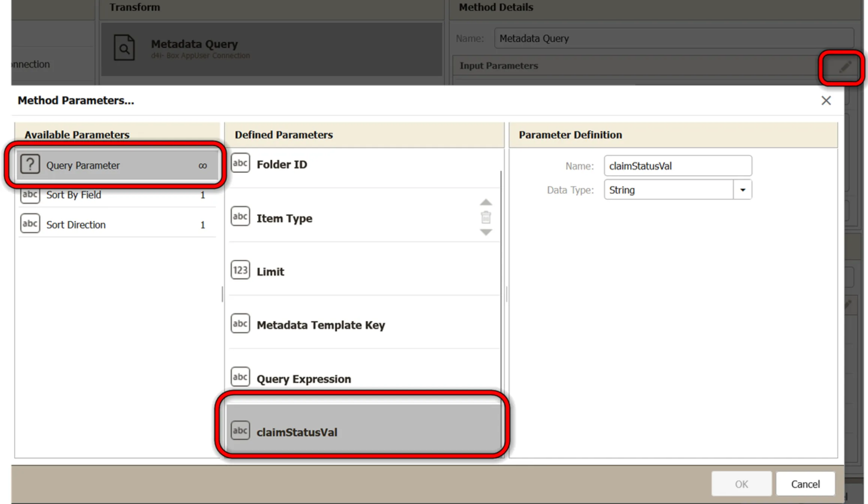Screen dimensions: 868x504
Task: Click the abc icon next to Folder ID
Action: [240, 163]
